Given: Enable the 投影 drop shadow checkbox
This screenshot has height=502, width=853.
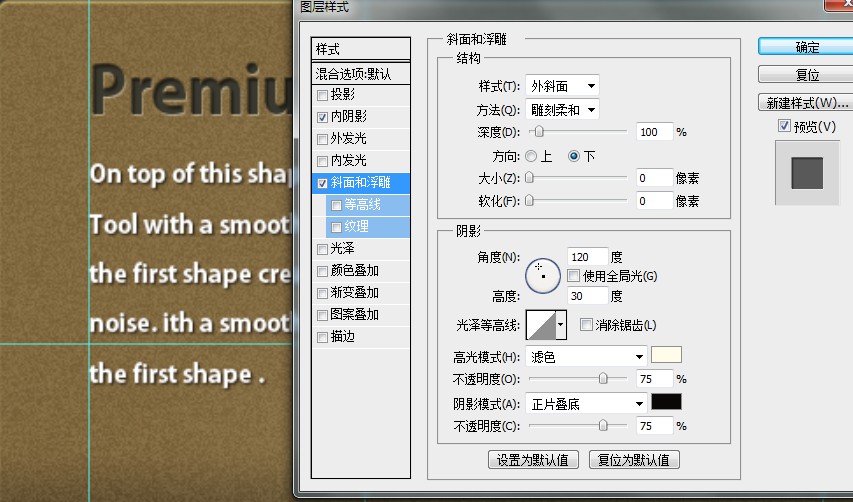Looking at the screenshot, I should click(x=323, y=95).
